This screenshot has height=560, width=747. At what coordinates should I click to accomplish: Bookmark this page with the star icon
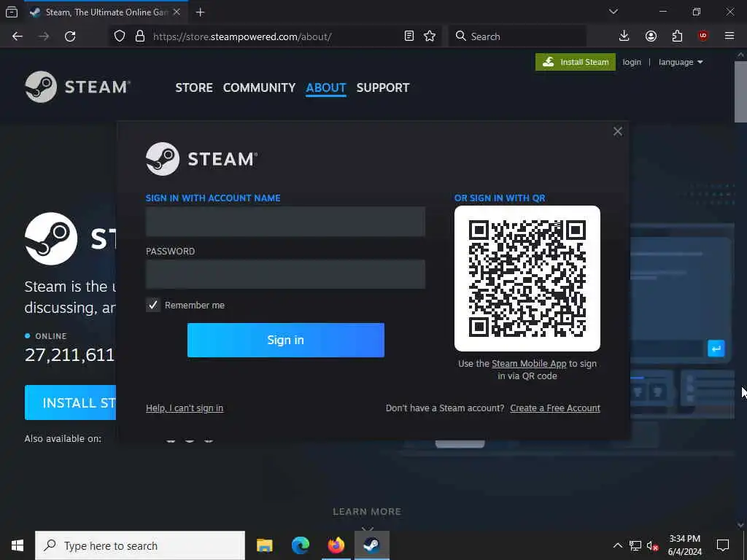[x=430, y=36]
